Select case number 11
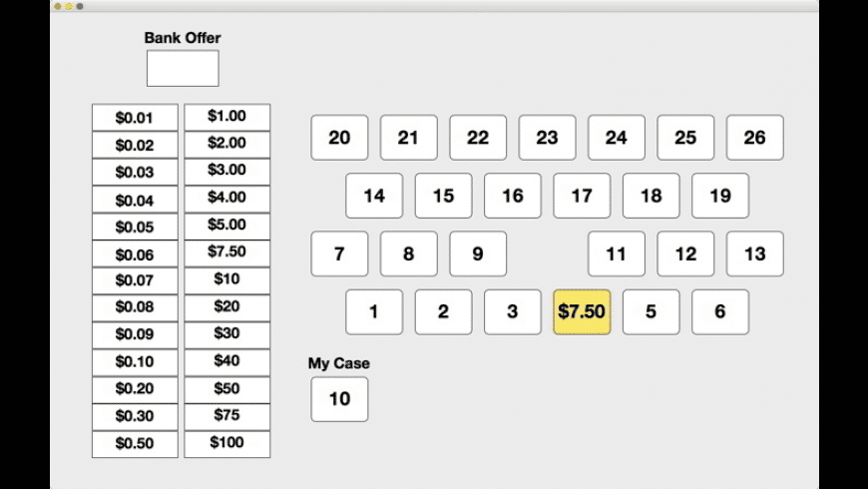Viewport: 868px width, 489px height. click(617, 253)
